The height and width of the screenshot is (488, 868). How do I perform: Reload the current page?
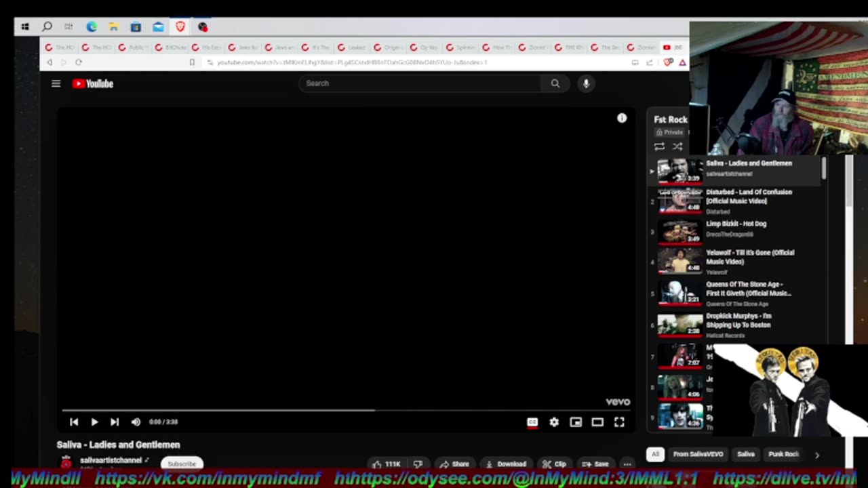(x=79, y=62)
